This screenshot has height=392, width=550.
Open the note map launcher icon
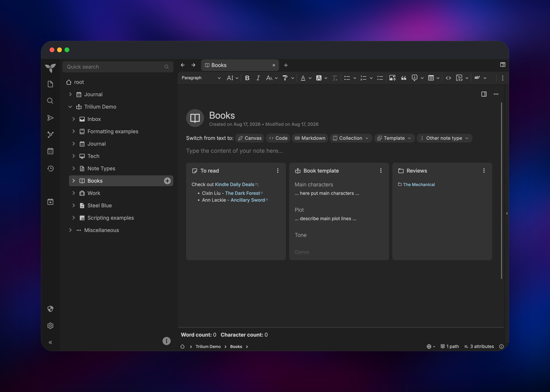tap(50, 135)
